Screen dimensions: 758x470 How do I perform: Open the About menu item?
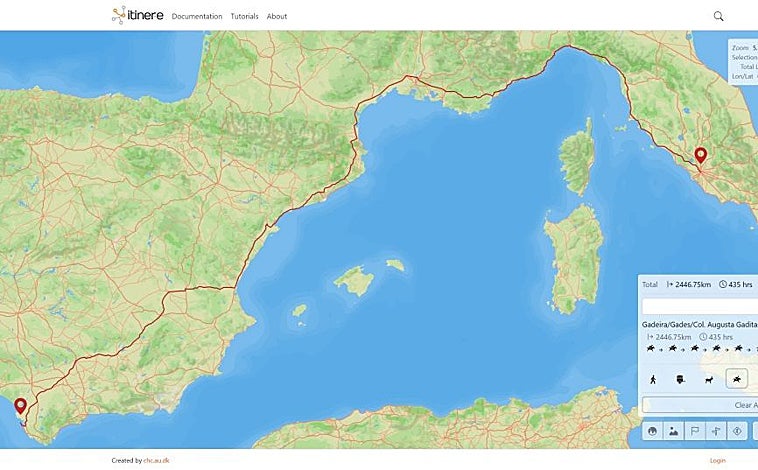pyautogui.click(x=277, y=16)
